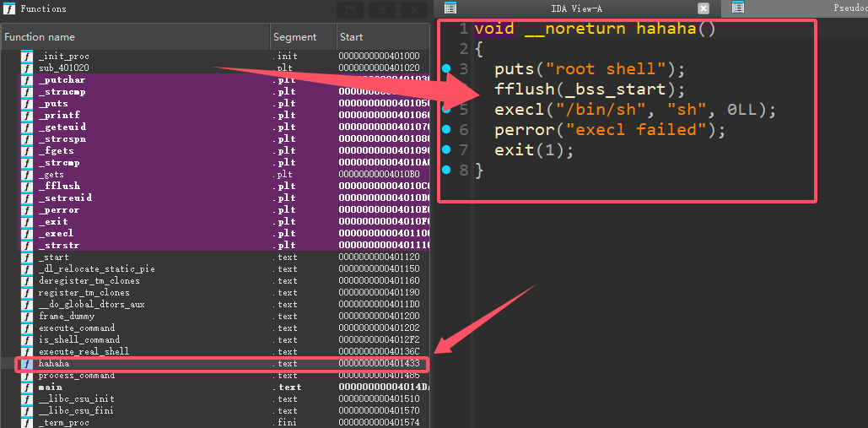
Task: Click the function icon next to main
Action: (27, 387)
